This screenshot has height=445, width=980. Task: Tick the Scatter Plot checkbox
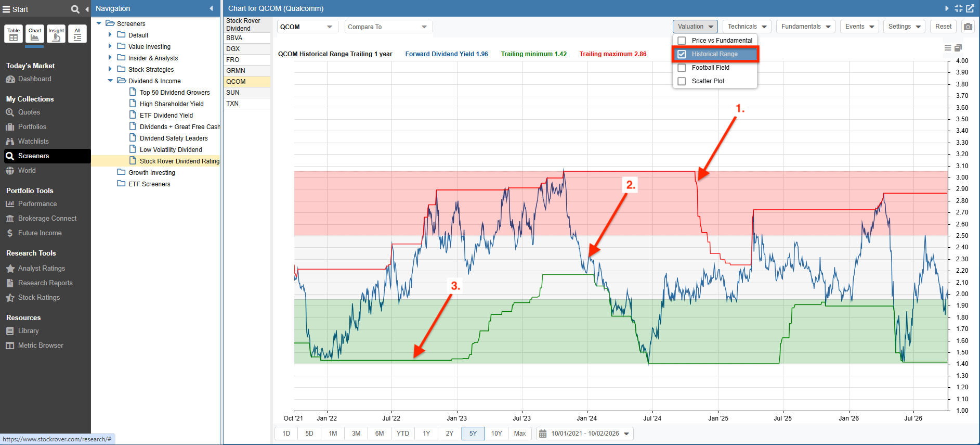682,81
